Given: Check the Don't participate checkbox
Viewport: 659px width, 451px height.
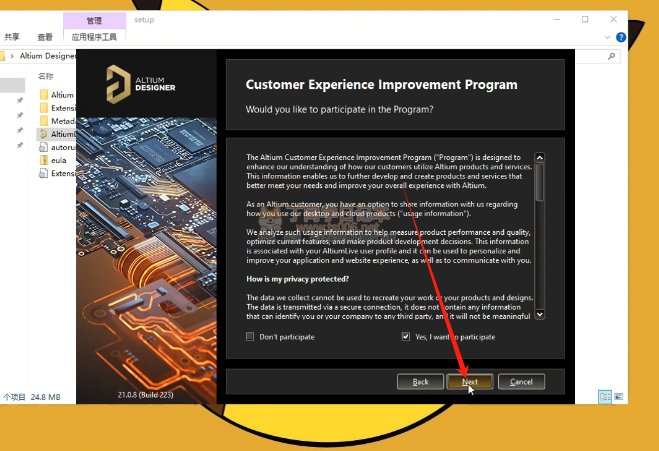Looking at the screenshot, I should 250,337.
